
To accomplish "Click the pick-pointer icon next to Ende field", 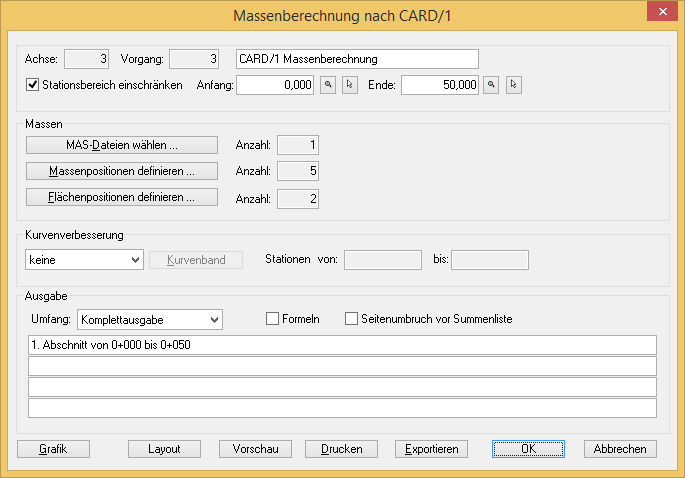I will pos(514,85).
